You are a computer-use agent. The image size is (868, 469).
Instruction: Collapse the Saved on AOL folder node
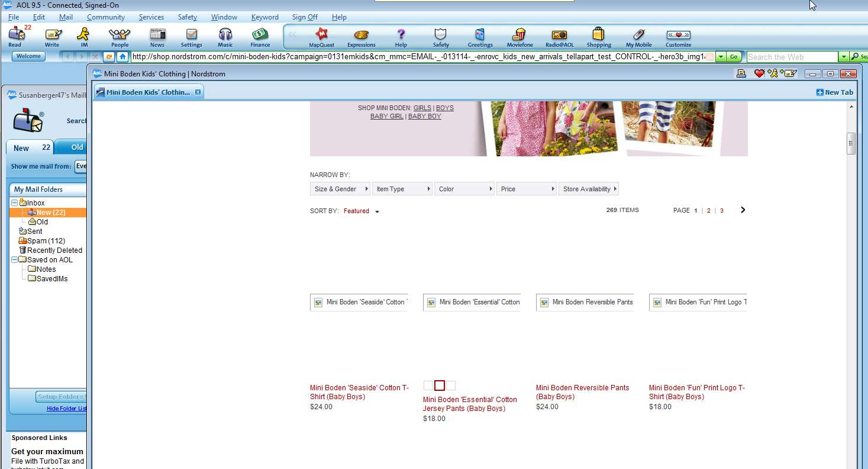pyautogui.click(x=14, y=259)
